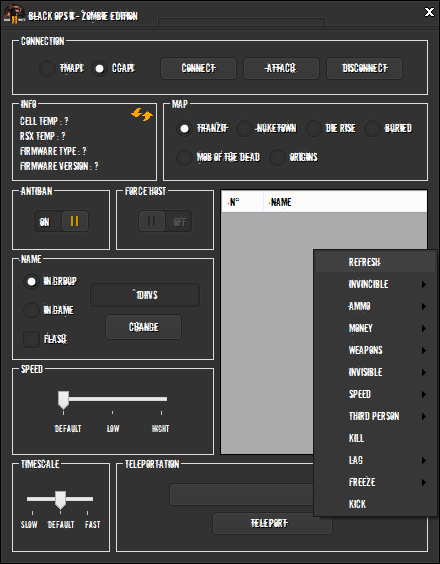Viewport: 440px width, 564px height.
Task: Click the Disconnect button
Action: 364,68
